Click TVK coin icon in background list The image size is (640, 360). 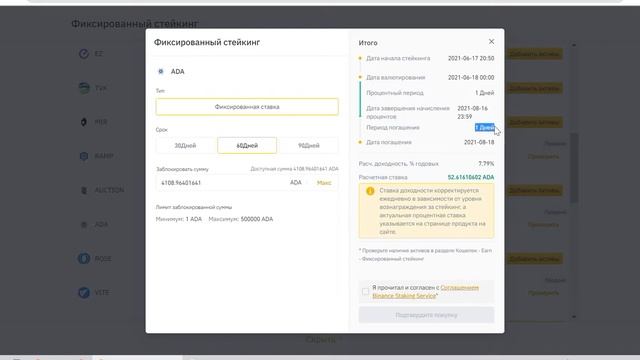pyautogui.click(x=84, y=88)
